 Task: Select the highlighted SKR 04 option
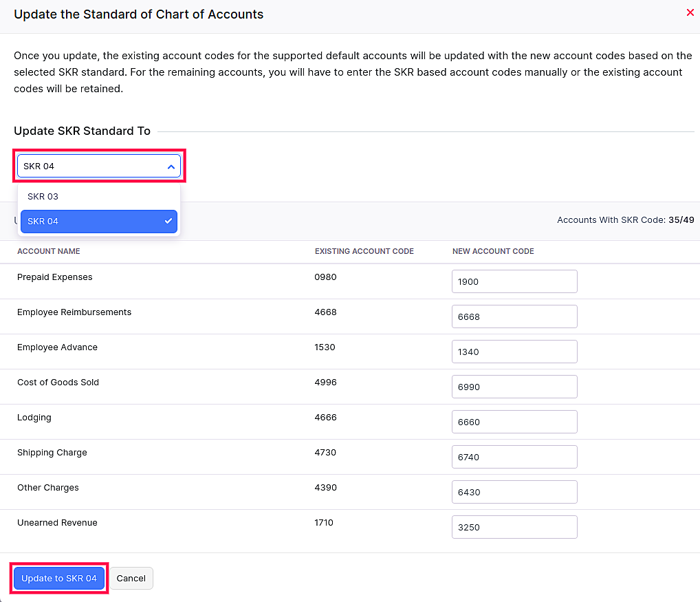[x=98, y=222]
